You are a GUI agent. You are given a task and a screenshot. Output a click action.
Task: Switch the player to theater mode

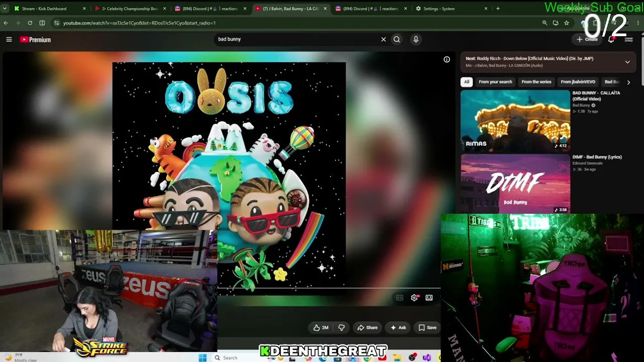(429, 298)
